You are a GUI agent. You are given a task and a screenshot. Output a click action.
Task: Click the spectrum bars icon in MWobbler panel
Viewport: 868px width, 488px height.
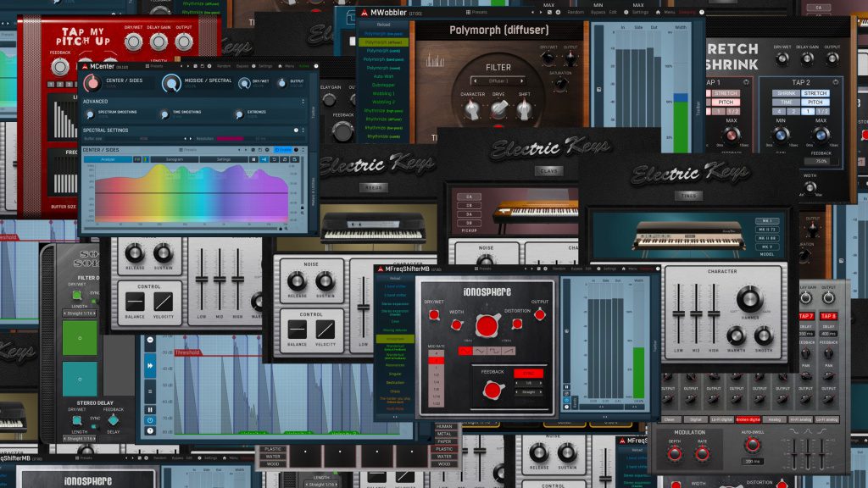click(435, 60)
